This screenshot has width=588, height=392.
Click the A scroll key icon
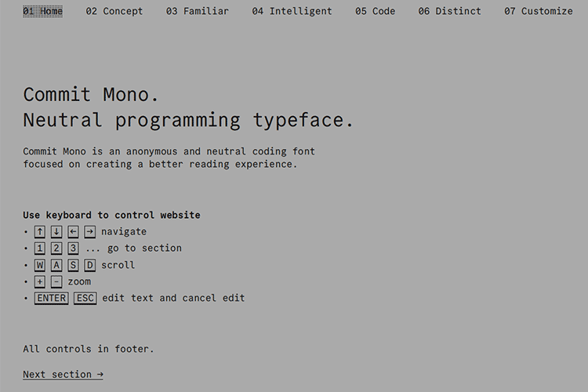[x=56, y=266]
